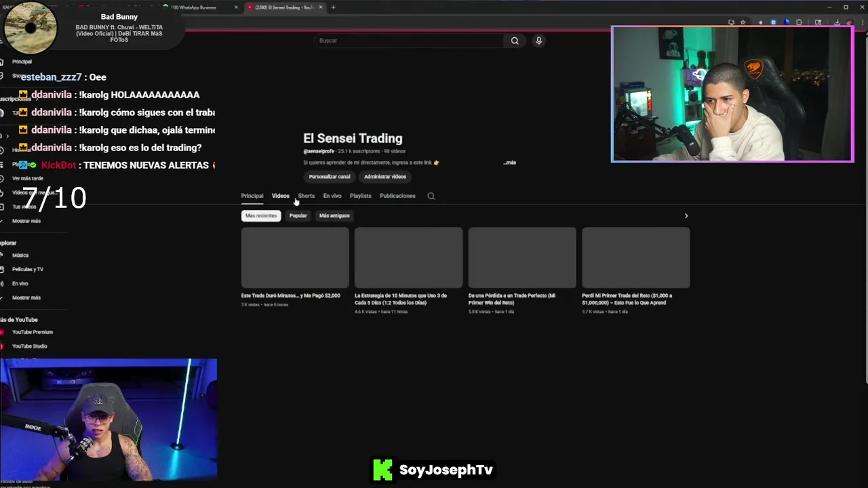Image resolution: width=868 pixels, height=488 pixels.
Task: Click the El Sensei Trading channel name
Action: pos(353,138)
